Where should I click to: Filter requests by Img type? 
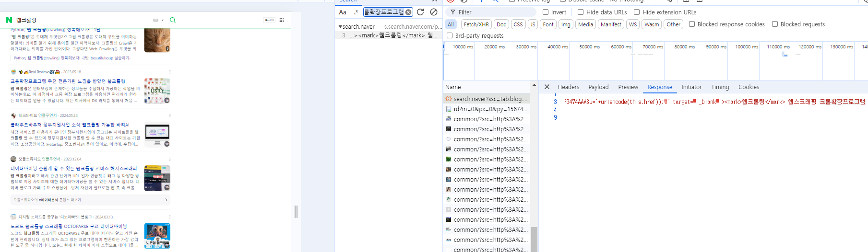(566, 24)
